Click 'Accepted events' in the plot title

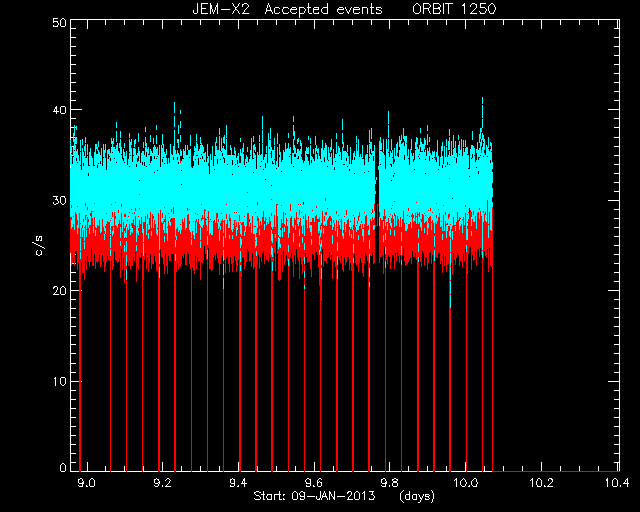point(324,9)
